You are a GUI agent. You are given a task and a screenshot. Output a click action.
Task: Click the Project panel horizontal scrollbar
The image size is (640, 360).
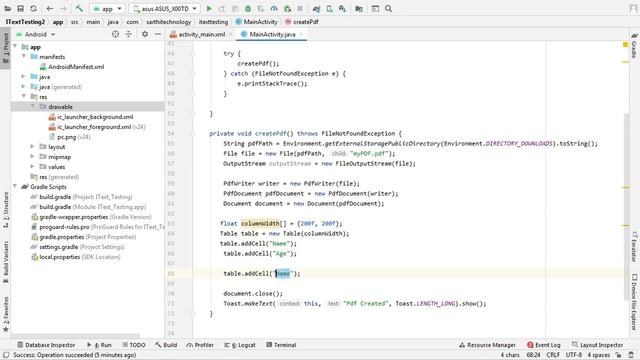tap(76, 336)
